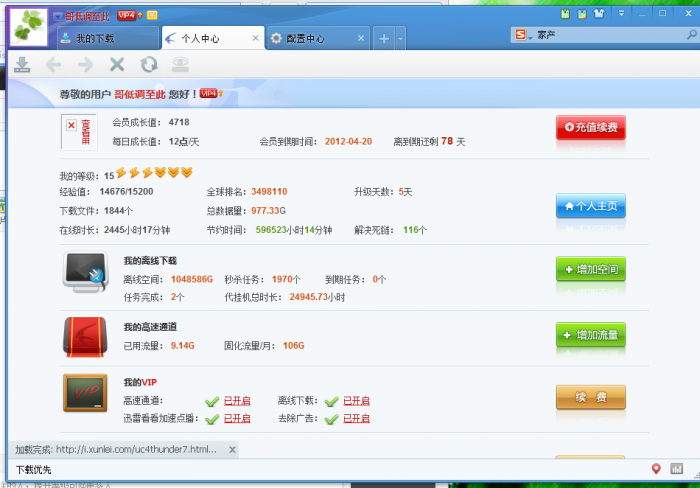Screen dimensions: 700x488
Task: Click 已开启 link for 迅雷看看加速点播
Action: pyautogui.click(x=237, y=418)
